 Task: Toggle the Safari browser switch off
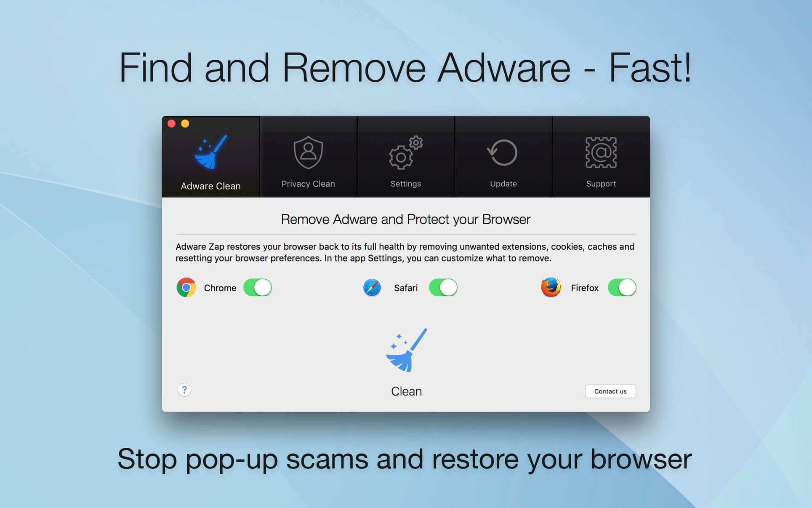click(x=442, y=287)
